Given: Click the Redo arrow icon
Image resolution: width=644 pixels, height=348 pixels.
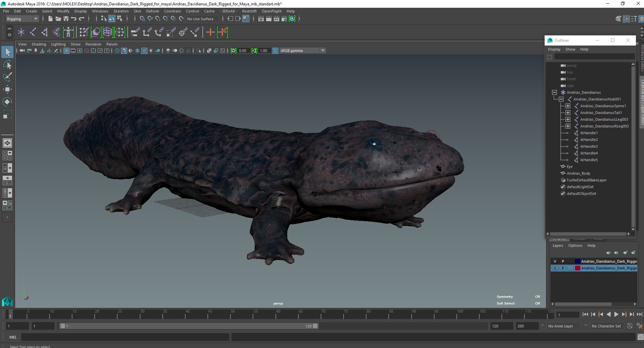Looking at the screenshot, I should tap(82, 19).
